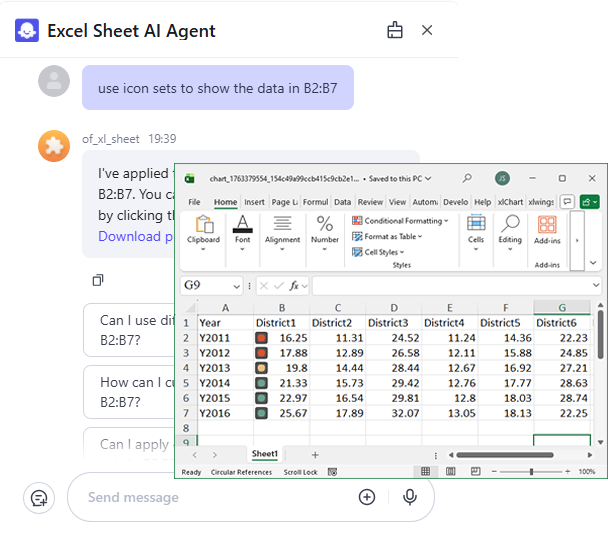Screen dimensions: 608x533
Task: Click the plus attachment icon in message box
Action: tap(367, 497)
